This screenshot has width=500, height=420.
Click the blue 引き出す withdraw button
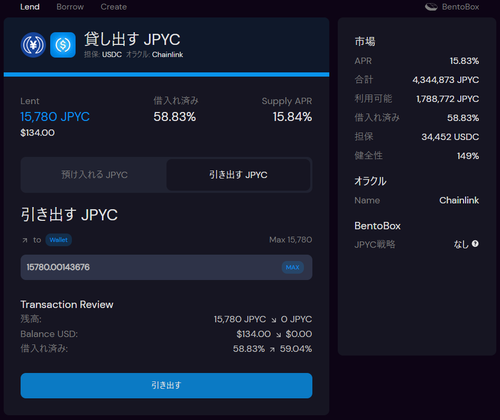(166, 385)
